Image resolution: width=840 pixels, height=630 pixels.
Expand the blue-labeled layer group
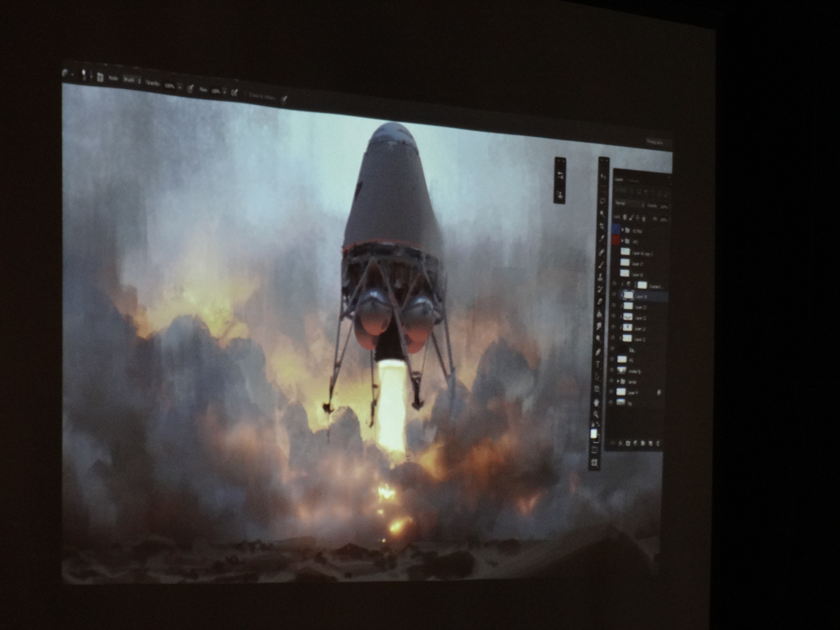tap(622, 230)
